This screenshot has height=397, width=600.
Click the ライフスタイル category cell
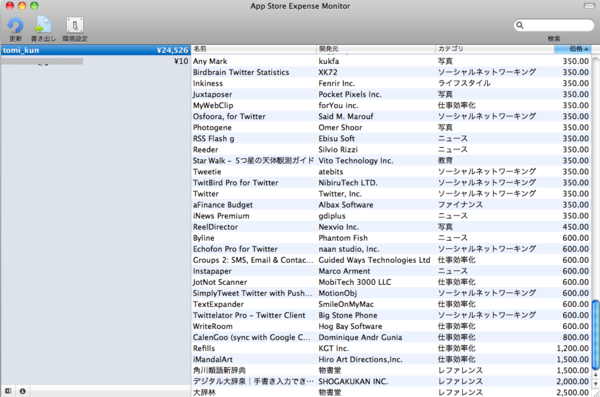tap(464, 83)
